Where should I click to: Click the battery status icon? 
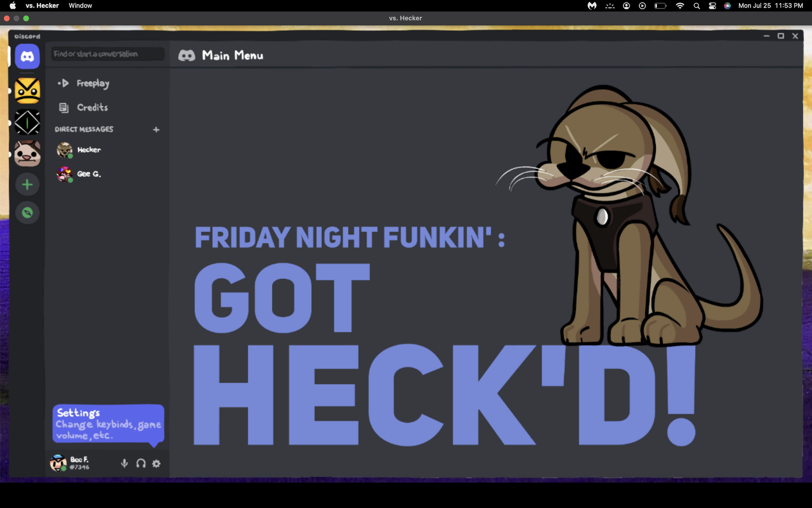tap(660, 6)
